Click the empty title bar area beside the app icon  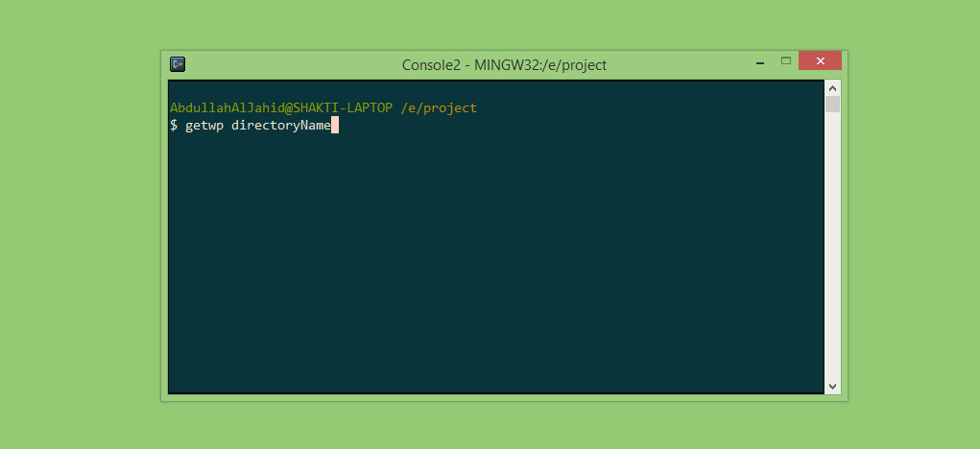coord(288,64)
